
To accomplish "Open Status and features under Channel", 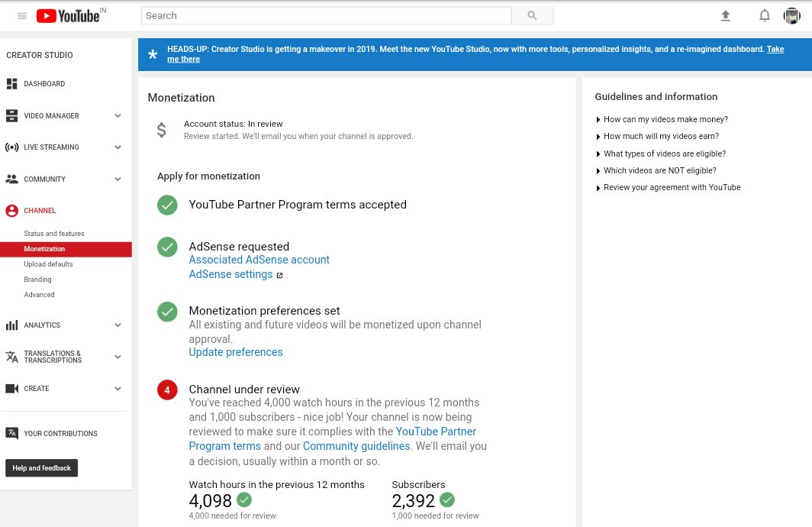I will point(54,234).
